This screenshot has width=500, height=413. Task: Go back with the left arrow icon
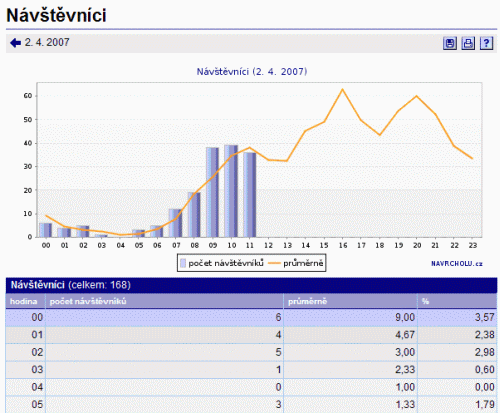tap(15, 43)
